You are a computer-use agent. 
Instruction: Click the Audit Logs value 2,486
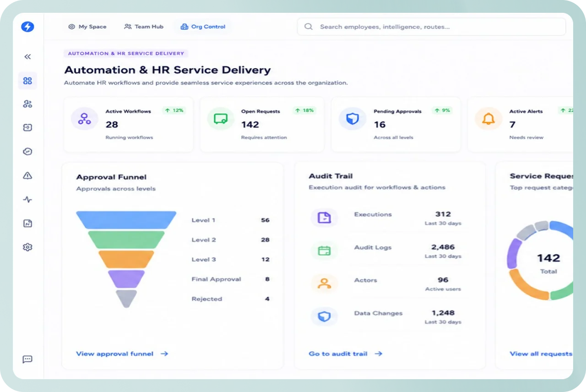(x=443, y=247)
